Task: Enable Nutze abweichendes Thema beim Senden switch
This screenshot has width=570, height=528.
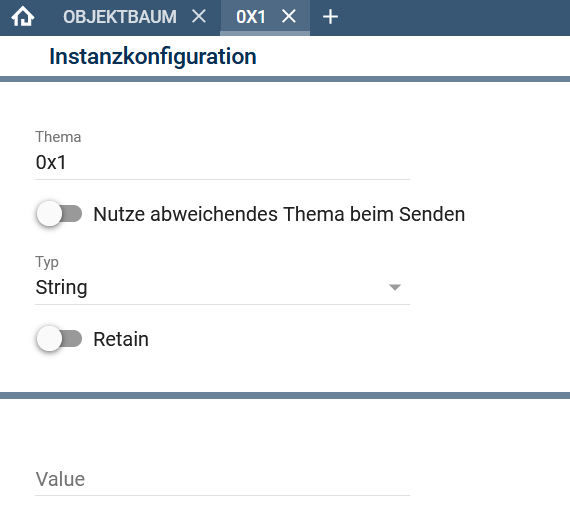Action: click(x=59, y=213)
